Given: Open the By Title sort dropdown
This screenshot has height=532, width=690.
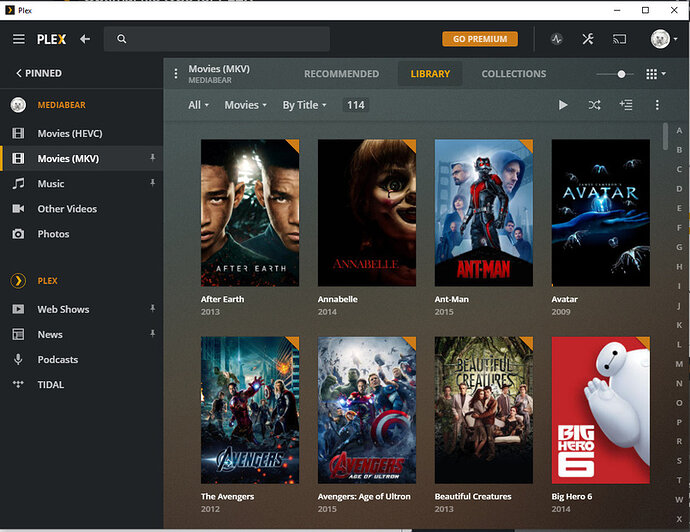Looking at the screenshot, I should tap(305, 105).
